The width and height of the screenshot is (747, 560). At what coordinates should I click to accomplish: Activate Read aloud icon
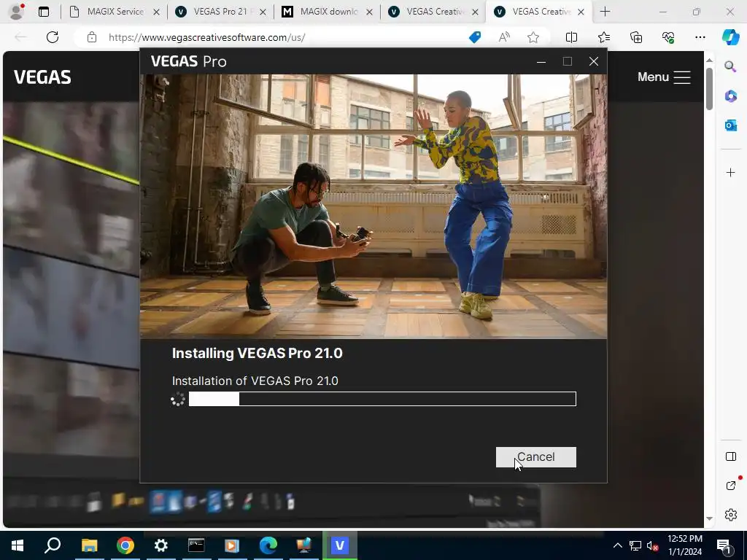point(504,37)
